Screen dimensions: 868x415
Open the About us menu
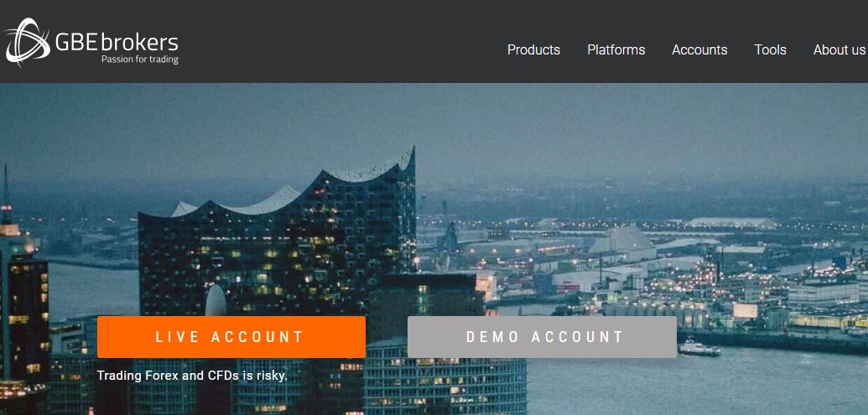(x=839, y=49)
